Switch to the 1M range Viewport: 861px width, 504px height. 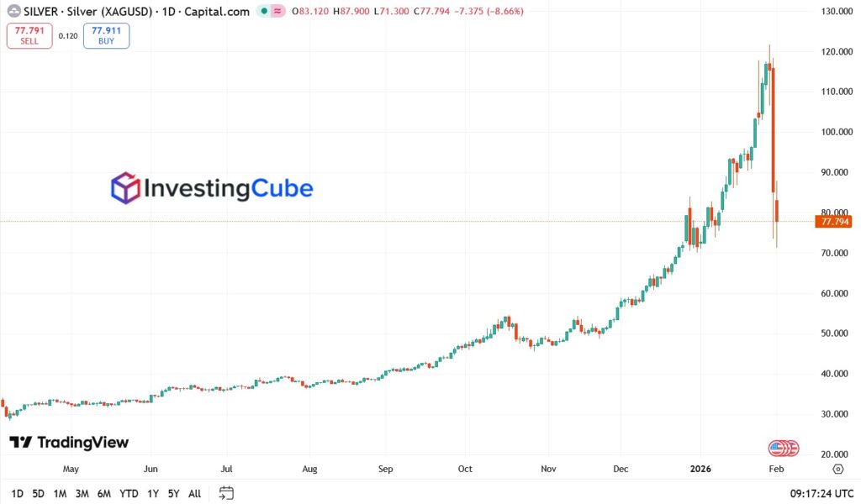(x=60, y=494)
